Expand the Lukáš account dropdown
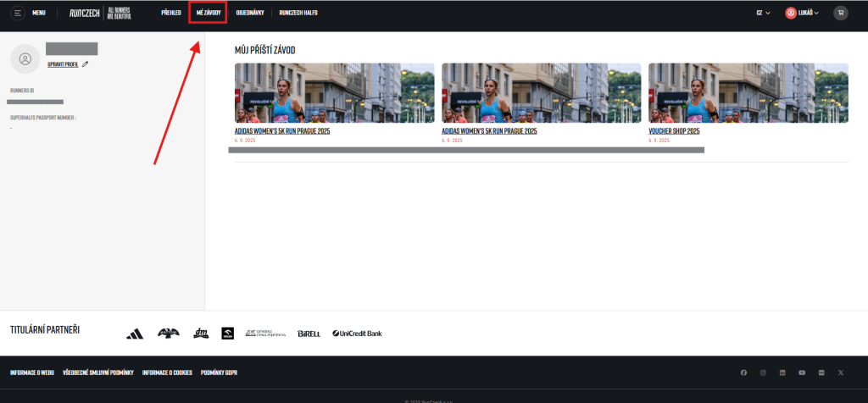The width and height of the screenshot is (868, 403). pyautogui.click(x=808, y=13)
